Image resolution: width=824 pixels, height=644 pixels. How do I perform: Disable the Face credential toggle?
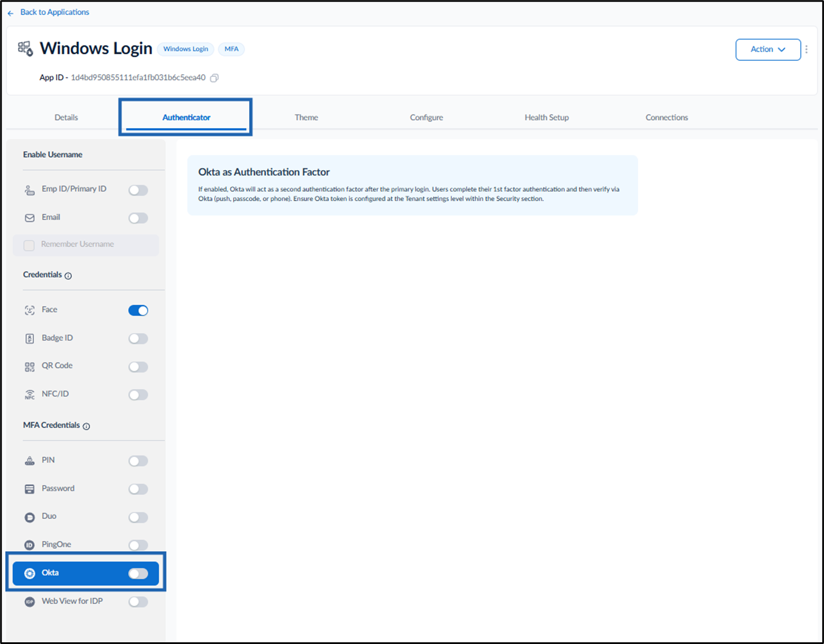click(138, 310)
